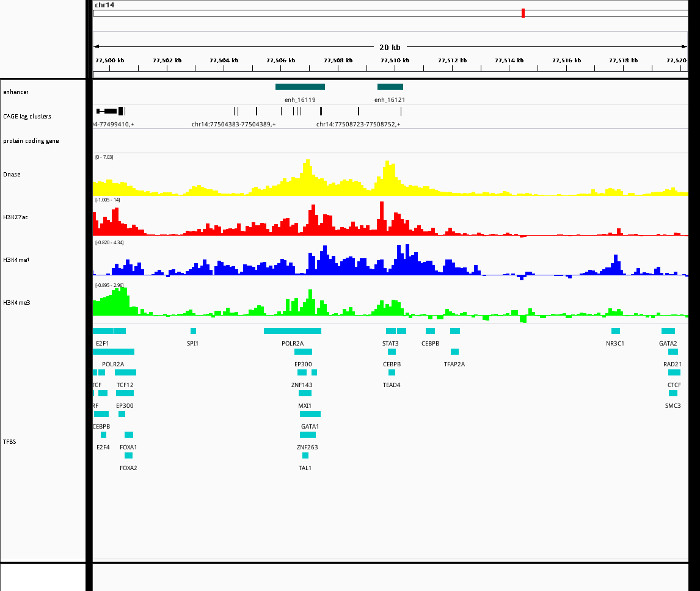700x591 pixels.
Task: Click the SPI1 binding site feature
Action: (193, 331)
